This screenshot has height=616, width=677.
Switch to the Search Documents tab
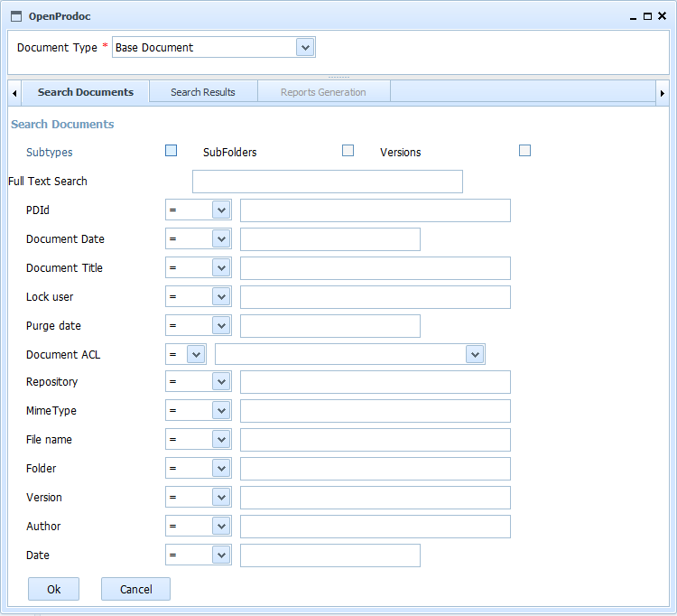(86, 92)
